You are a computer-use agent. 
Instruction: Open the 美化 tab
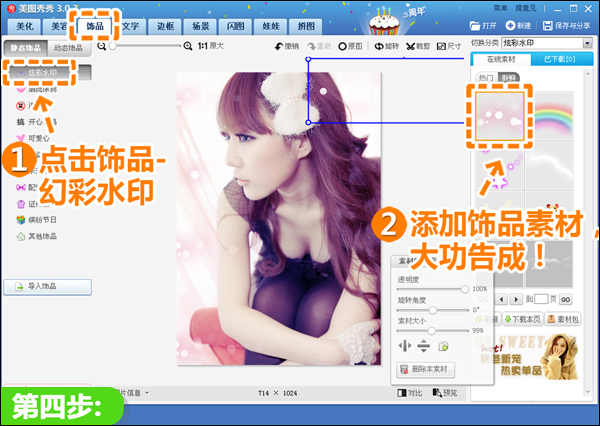[25, 26]
